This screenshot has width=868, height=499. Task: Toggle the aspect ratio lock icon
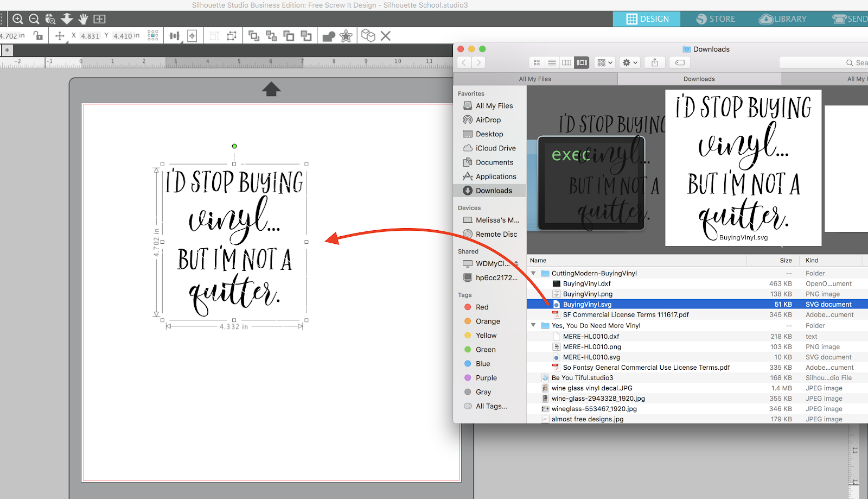[38, 36]
